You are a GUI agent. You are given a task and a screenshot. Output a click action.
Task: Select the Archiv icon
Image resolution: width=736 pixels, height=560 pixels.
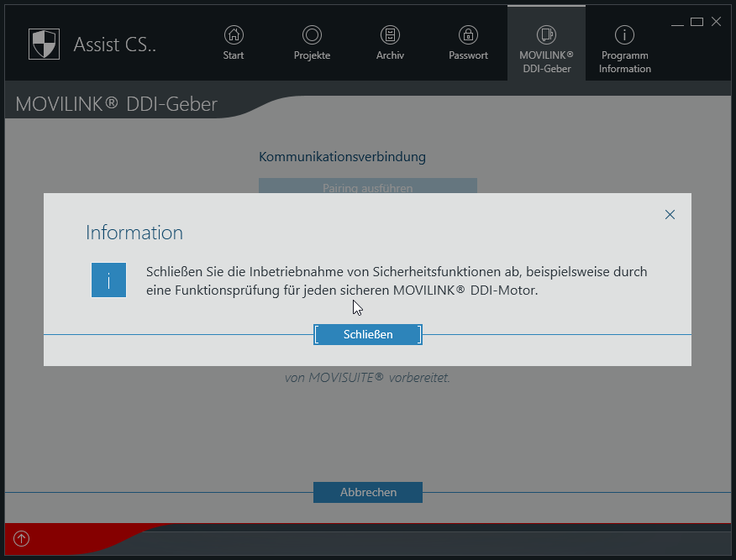390,35
